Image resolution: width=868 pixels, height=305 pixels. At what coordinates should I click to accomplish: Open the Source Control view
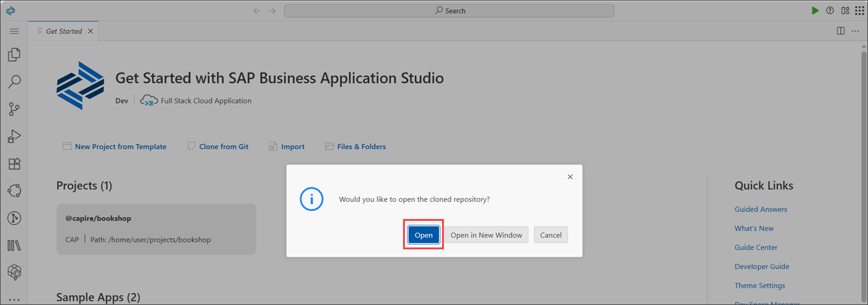pos(14,110)
